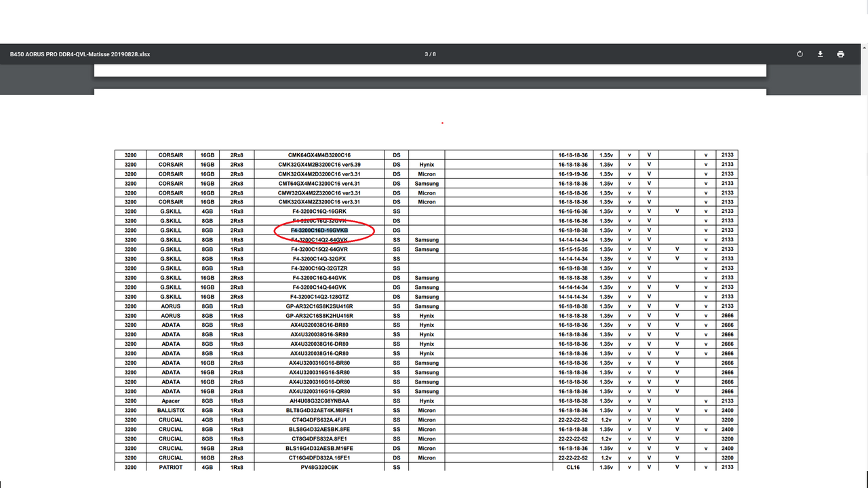Select F4-3200C14Q-32GFX model cell
Screen dimensions: 868x488
319,259
